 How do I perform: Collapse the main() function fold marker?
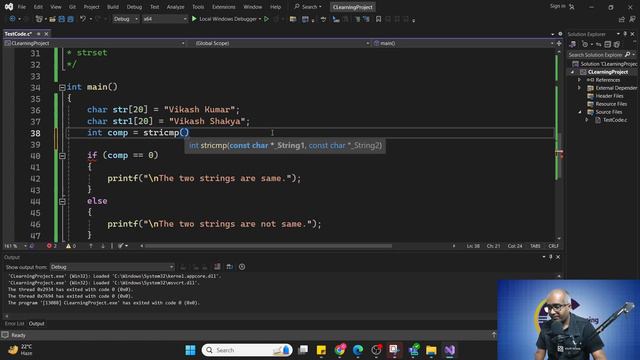tap(62, 87)
